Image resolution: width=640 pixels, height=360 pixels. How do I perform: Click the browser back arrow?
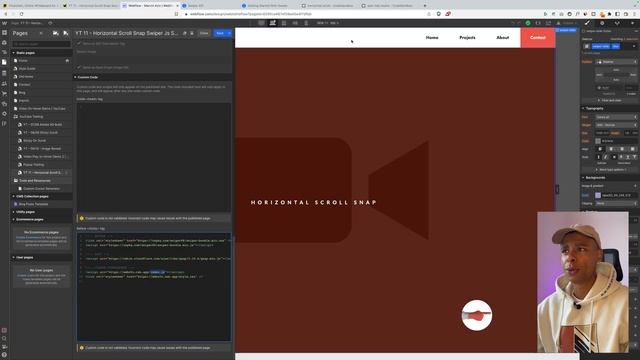(x=6, y=14)
